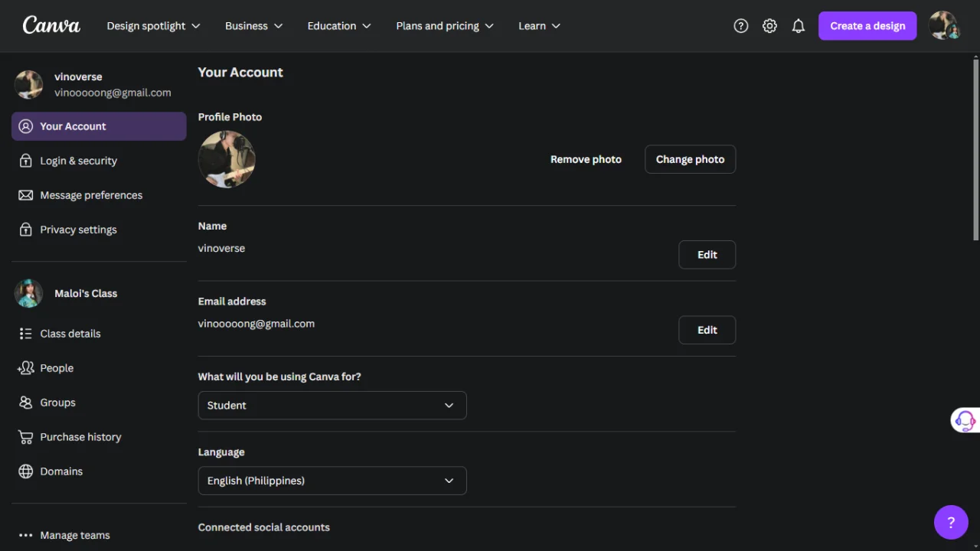Click the profile photo thumbnail
The width and height of the screenshot is (980, 551).
pos(227,159)
